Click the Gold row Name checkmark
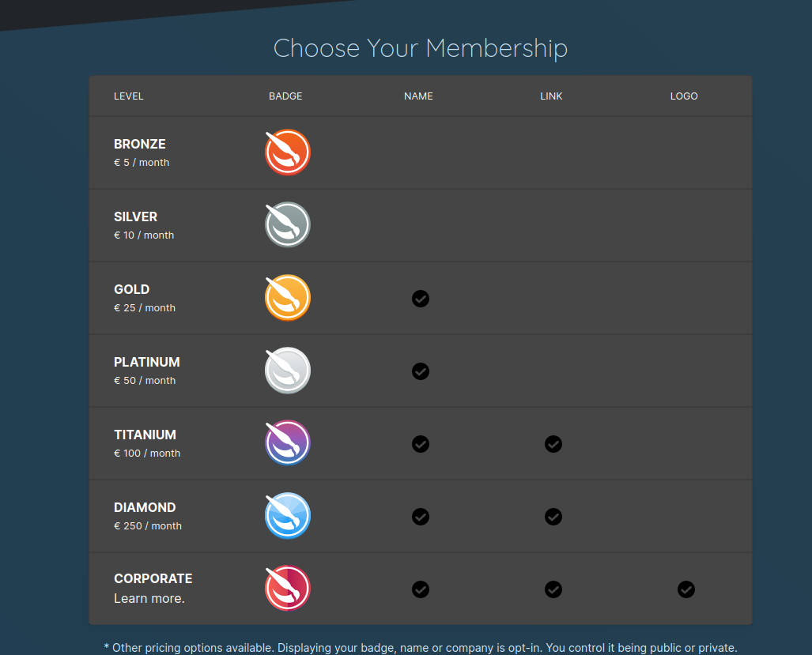812x655 pixels. 421,299
